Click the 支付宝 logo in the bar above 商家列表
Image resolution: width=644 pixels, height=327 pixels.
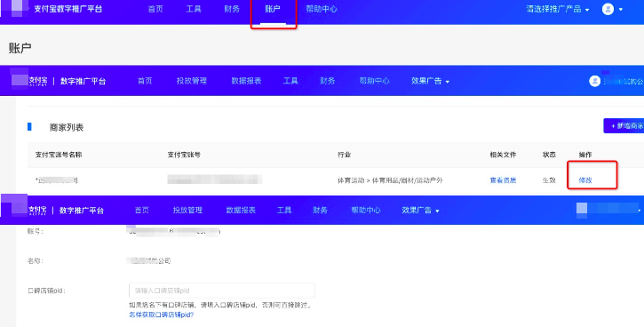tap(38, 81)
